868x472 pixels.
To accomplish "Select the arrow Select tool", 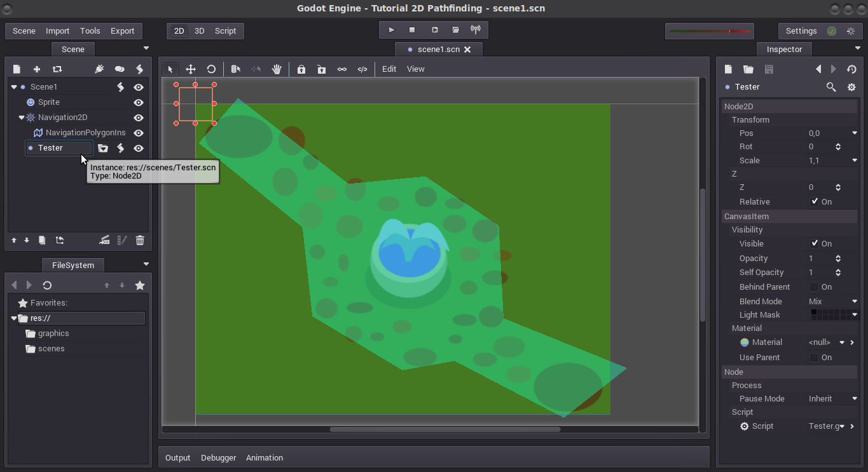I will point(170,69).
